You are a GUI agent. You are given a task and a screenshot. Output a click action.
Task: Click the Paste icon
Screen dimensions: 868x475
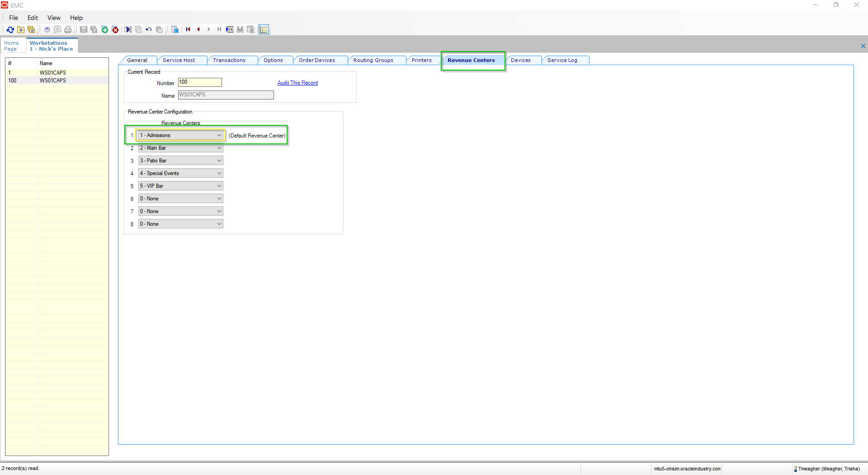click(x=159, y=29)
